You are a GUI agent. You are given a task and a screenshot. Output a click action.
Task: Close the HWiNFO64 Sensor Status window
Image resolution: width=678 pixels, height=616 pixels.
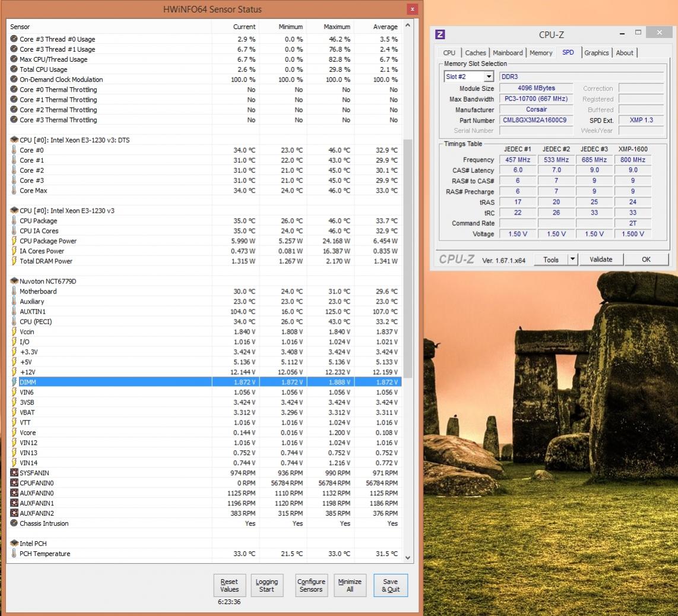pos(412,9)
